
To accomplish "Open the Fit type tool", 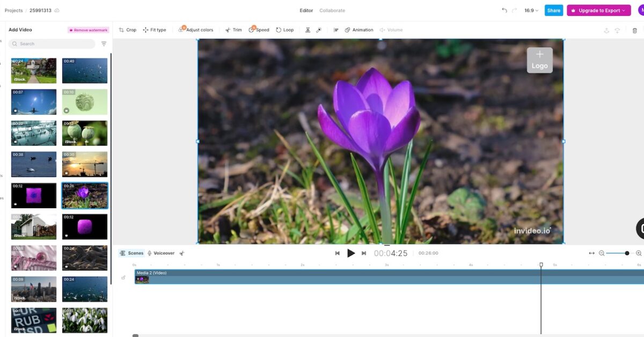I will pyautogui.click(x=154, y=30).
